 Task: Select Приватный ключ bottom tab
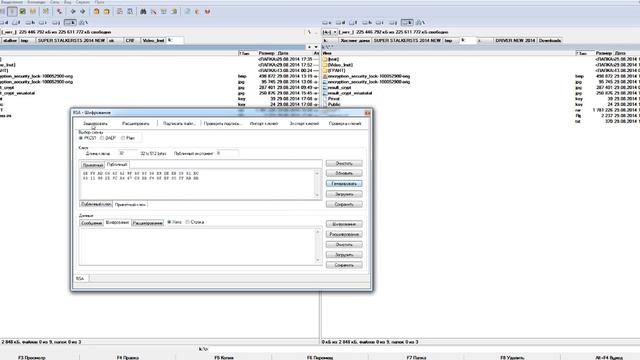(130, 204)
